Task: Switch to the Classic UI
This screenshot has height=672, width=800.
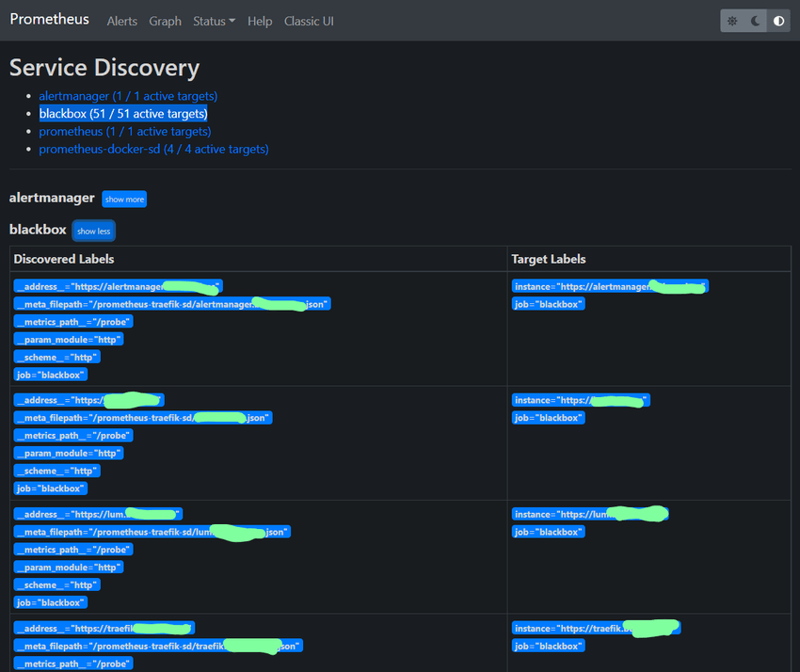Action: tap(309, 21)
